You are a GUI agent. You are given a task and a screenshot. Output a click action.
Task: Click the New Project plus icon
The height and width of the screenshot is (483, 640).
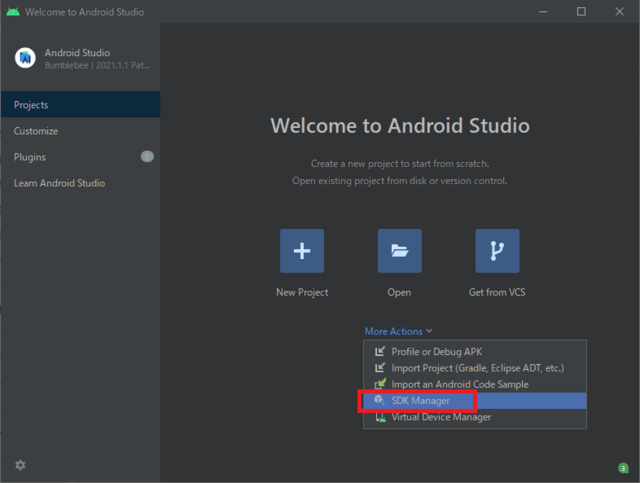[302, 251]
